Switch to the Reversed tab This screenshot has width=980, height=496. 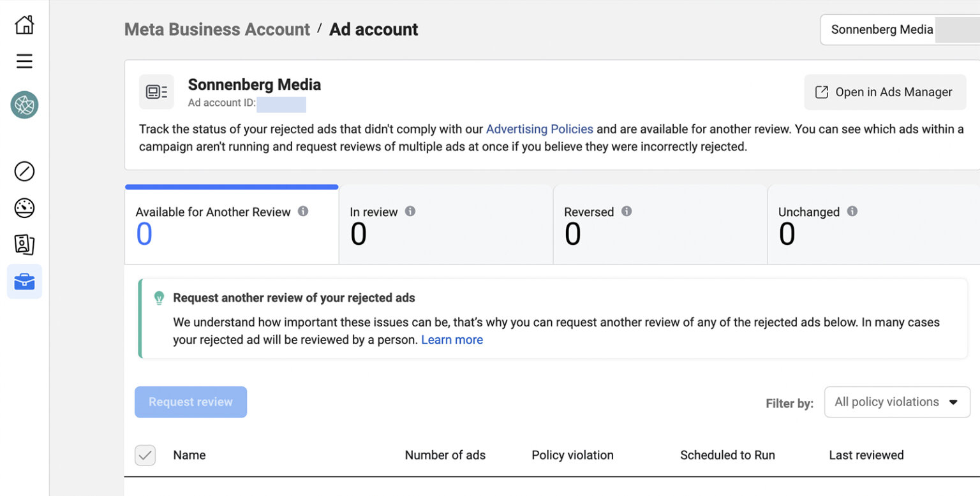coord(660,224)
